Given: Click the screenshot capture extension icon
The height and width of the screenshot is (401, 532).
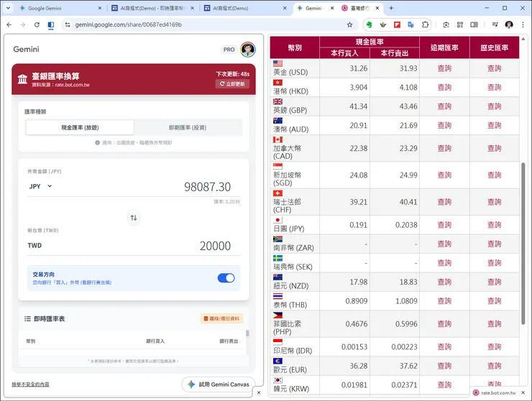Looking at the screenshot, I should coord(446,24).
